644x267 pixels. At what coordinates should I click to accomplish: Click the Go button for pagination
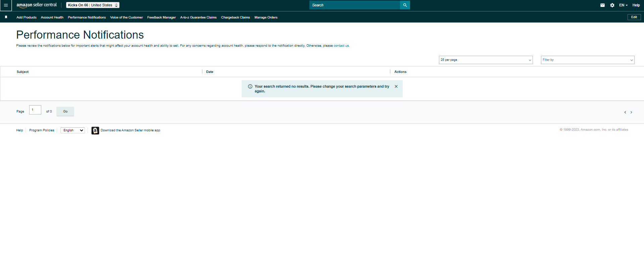tap(65, 112)
